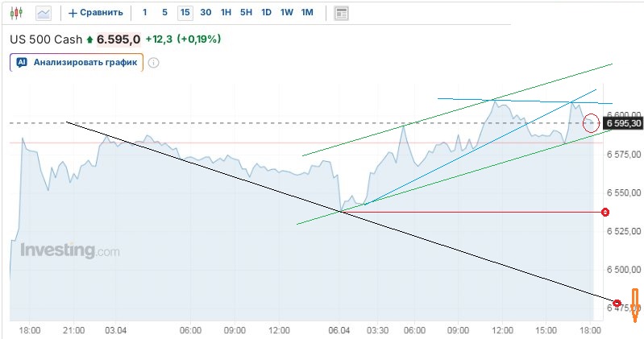Open the news panel icon in toolbar

point(342,13)
